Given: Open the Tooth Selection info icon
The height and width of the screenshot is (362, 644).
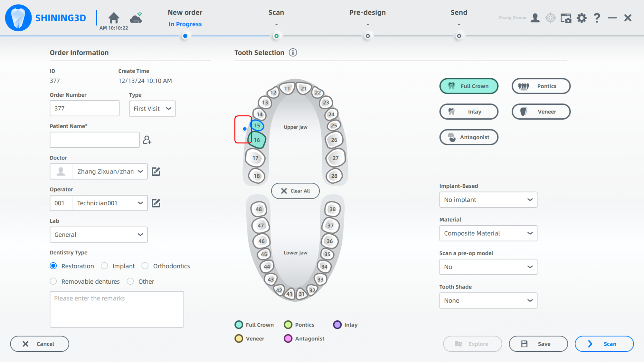Looking at the screenshot, I should pyautogui.click(x=293, y=53).
